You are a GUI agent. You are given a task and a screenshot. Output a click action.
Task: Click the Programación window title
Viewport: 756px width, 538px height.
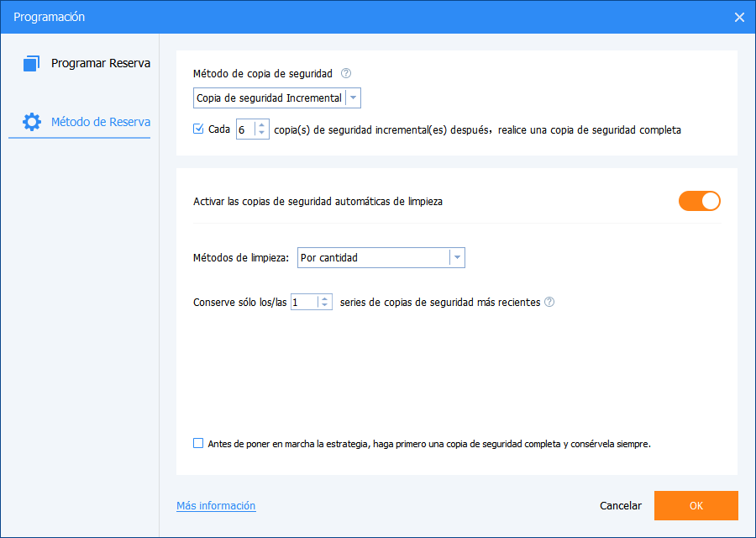[50, 17]
